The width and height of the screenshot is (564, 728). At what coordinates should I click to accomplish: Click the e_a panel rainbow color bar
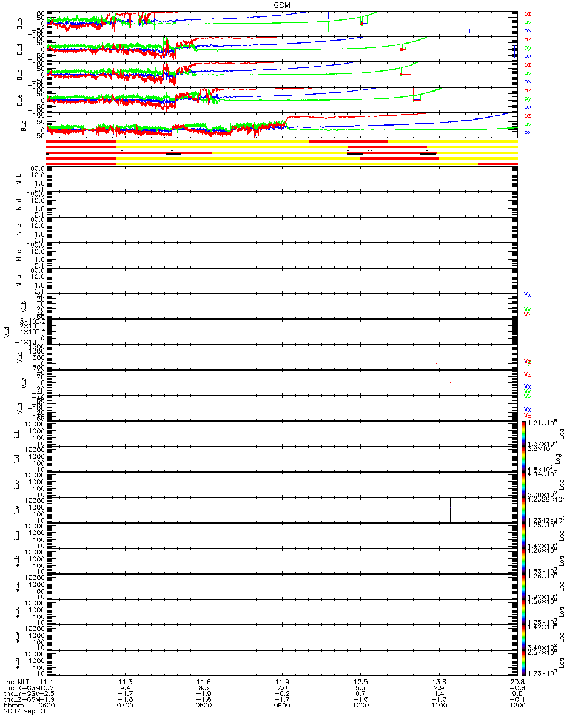click(523, 662)
